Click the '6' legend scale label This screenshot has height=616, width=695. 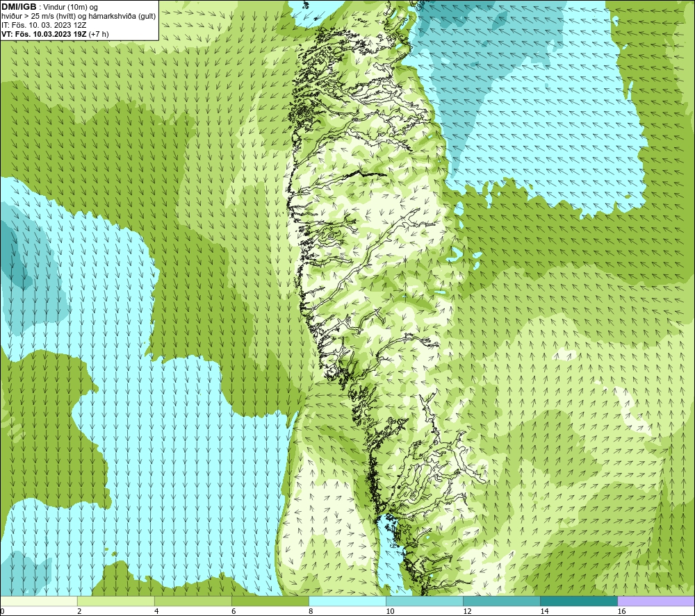234,612
